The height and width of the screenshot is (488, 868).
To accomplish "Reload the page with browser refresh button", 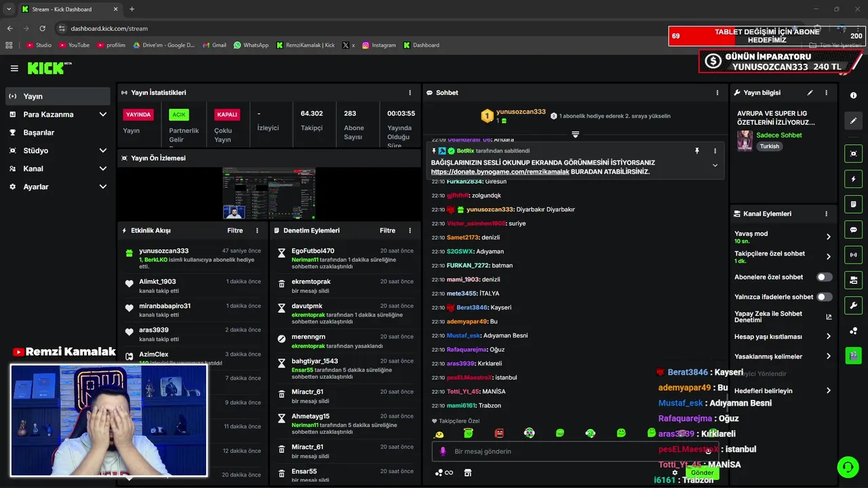I will pos(42,28).
